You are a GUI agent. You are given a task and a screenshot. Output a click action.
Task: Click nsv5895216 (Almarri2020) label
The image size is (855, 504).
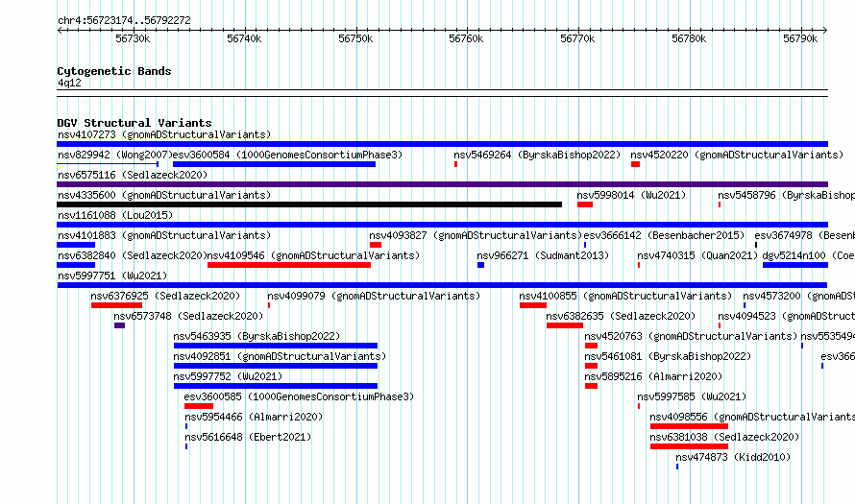[653, 376]
